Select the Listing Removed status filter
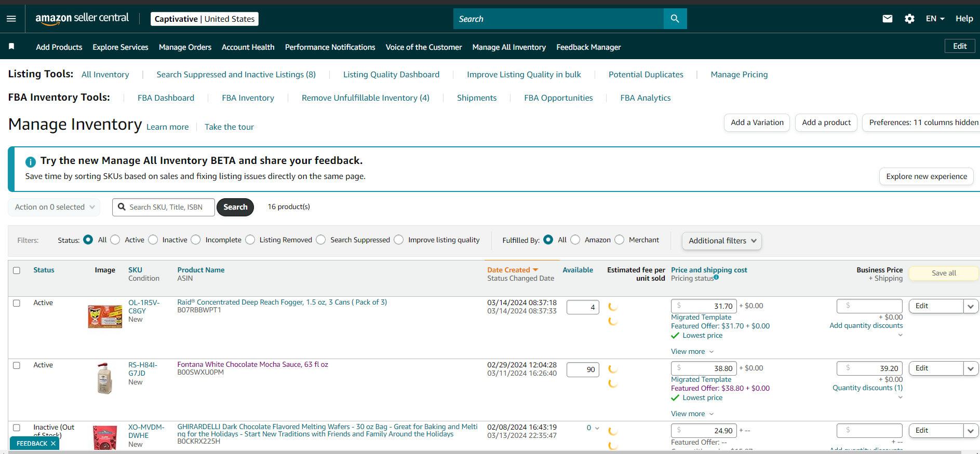The width and height of the screenshot is (980, 454). pyautogui.click(x=250, y=240)
